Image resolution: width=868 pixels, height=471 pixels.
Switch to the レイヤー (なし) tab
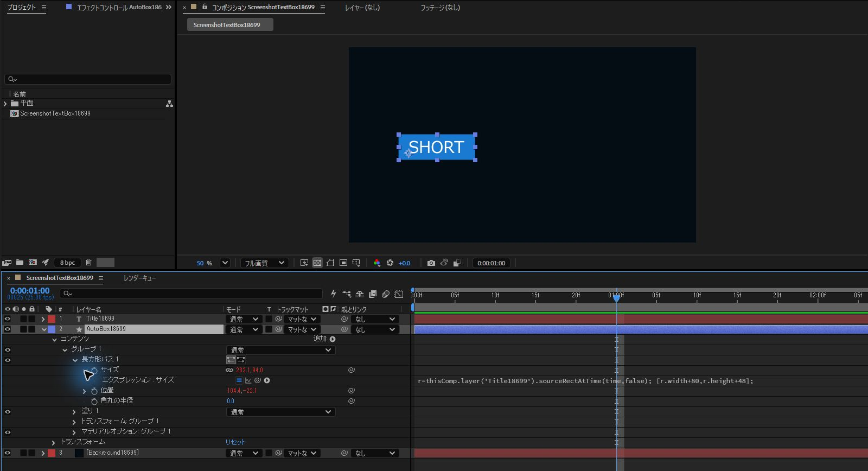362,8
